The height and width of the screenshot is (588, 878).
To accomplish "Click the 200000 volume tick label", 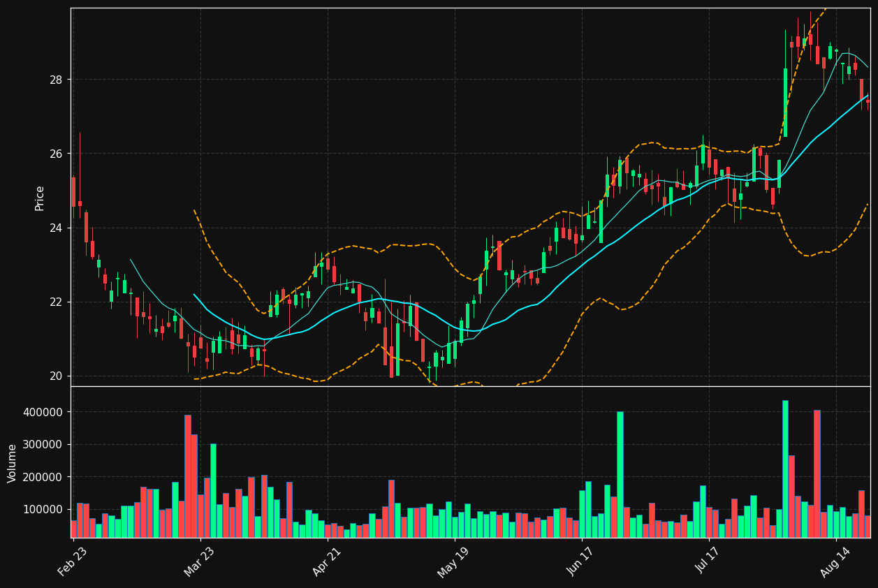I will [x=43, y=477].
